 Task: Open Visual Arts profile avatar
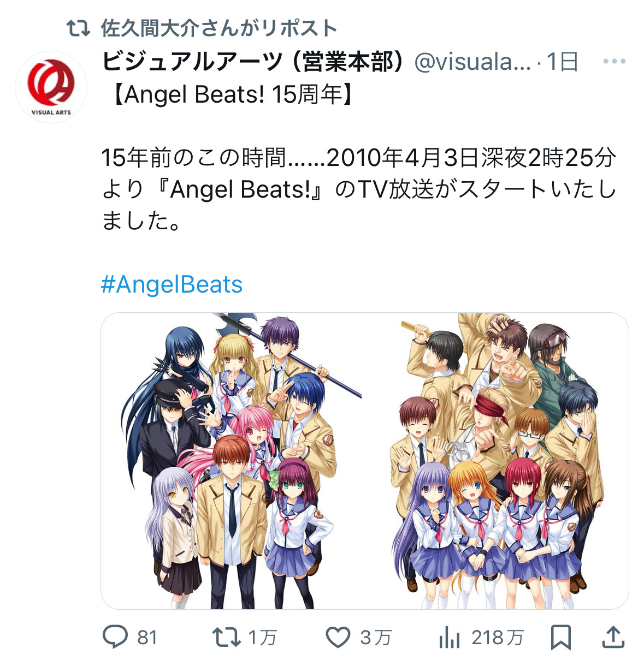pos(51,87)
